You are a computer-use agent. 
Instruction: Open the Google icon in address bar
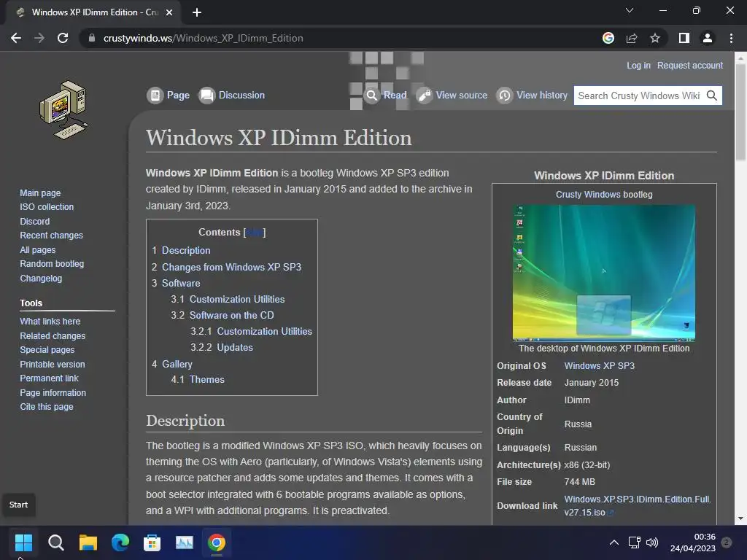tap(608, 38)
